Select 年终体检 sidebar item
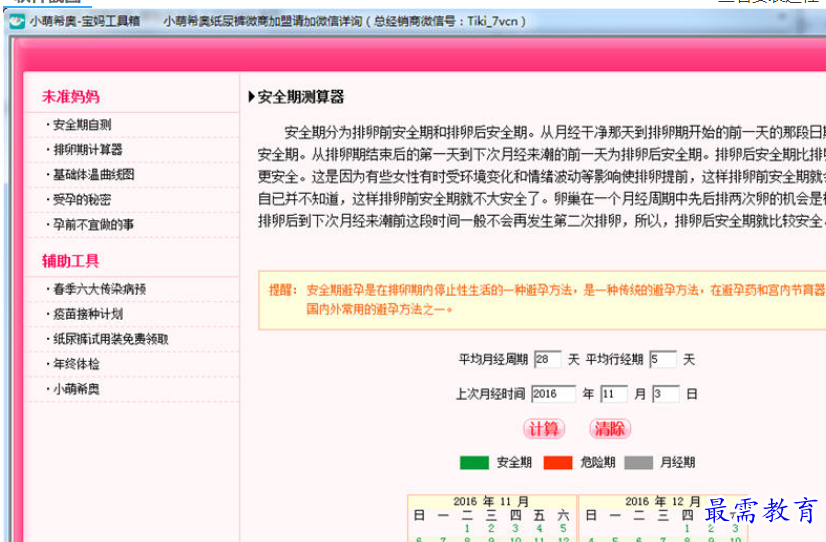826x542 pixels. (76, 364)
